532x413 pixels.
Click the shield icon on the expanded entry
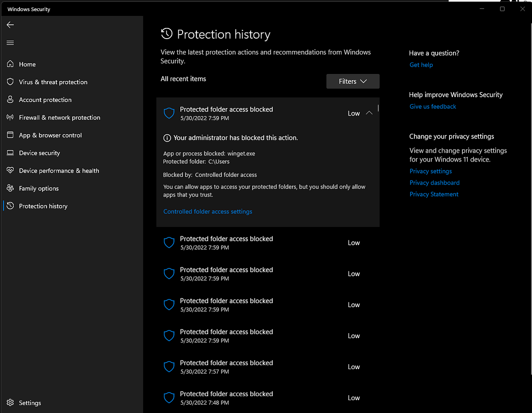169,113
